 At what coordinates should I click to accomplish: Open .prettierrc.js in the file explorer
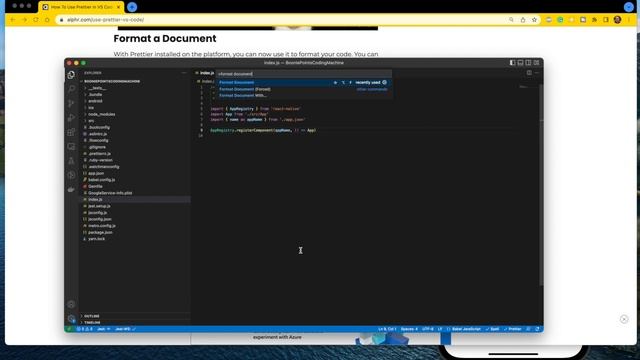click(x=135, y=154)
